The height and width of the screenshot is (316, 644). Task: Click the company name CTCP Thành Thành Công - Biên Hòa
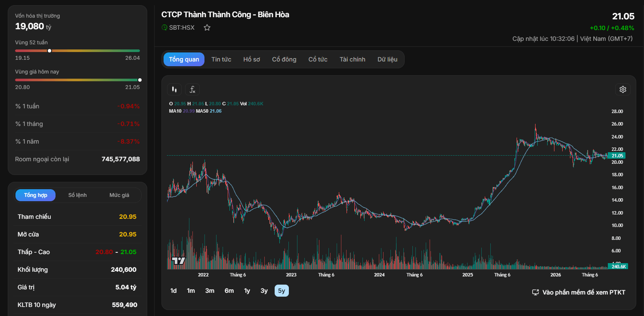click(225, 15)
